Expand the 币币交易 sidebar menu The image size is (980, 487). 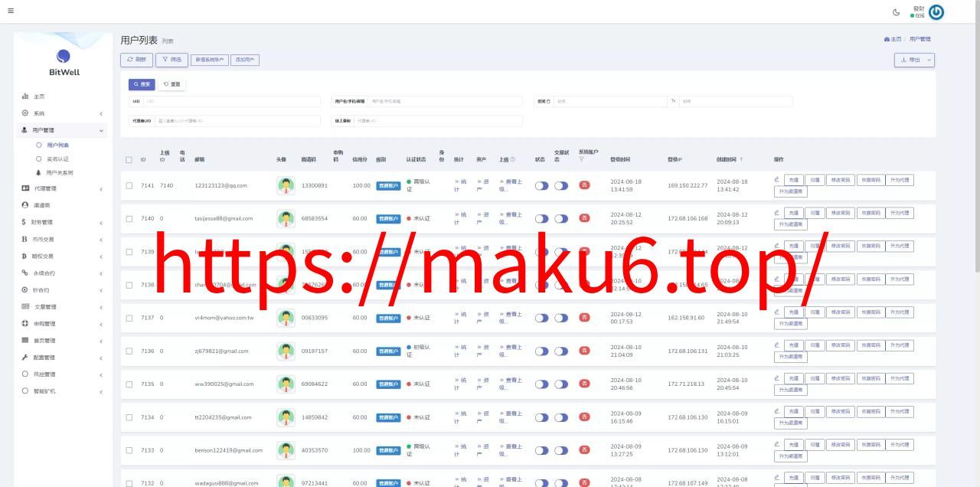pyautogui.click(x=61, y=239)
